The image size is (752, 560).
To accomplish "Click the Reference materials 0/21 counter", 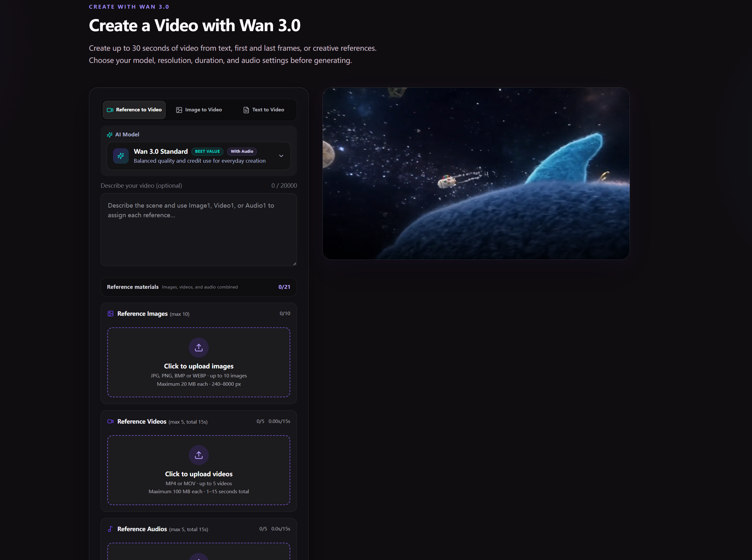I will pos(284,287).
